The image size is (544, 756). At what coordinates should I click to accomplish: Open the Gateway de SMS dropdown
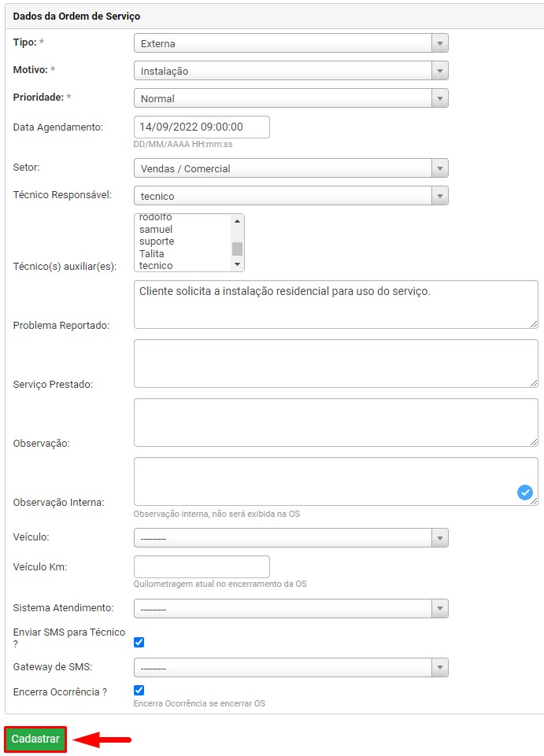tap(291, 668)
